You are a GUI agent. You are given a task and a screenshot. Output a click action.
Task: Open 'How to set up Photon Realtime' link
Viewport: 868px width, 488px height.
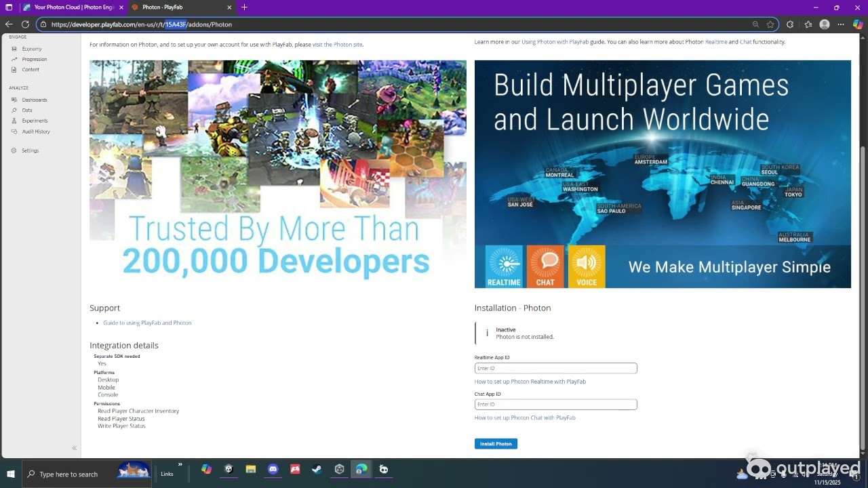(530, 382)
